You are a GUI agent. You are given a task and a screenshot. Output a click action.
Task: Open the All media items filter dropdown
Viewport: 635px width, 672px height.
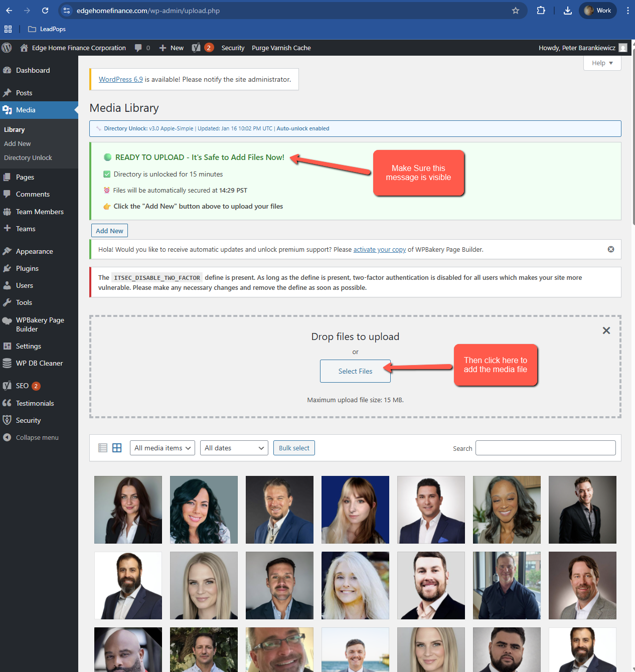[x=163, y=448]
